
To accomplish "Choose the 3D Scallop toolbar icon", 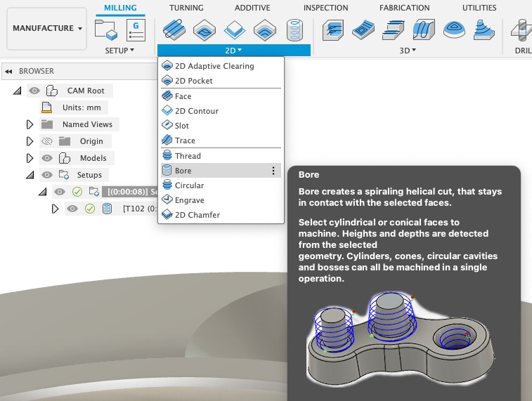I will 454,29.
